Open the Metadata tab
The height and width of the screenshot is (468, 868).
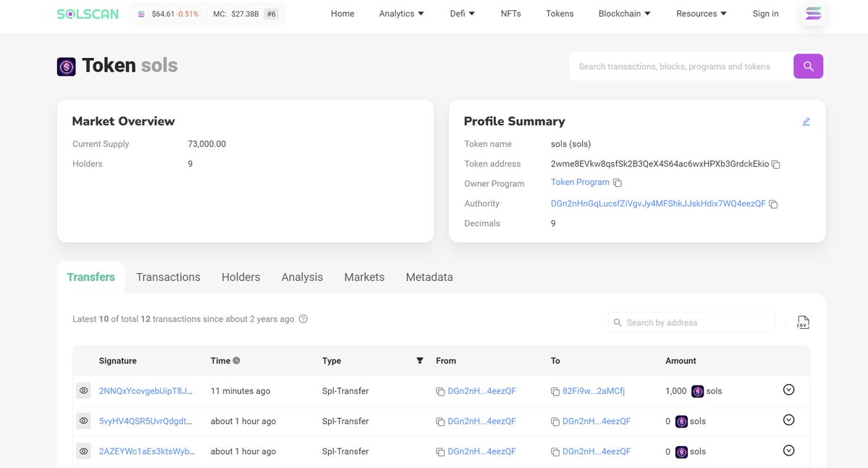click(x=429, y=277)
